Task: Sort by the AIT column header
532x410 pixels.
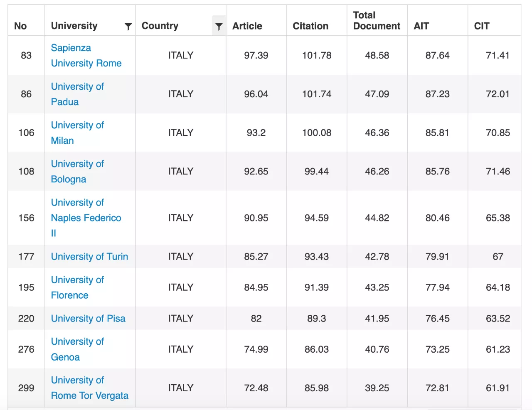Action: point(421,26)
